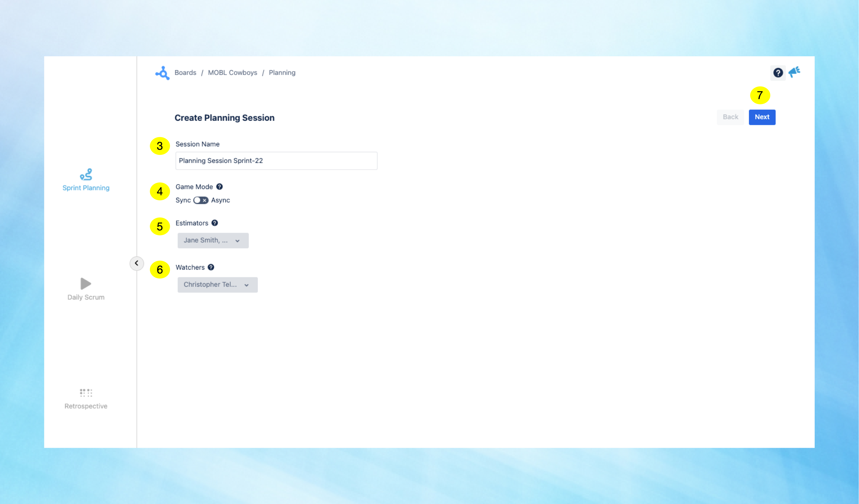Collapse the sidebar with chevron button

pos(136,263)
